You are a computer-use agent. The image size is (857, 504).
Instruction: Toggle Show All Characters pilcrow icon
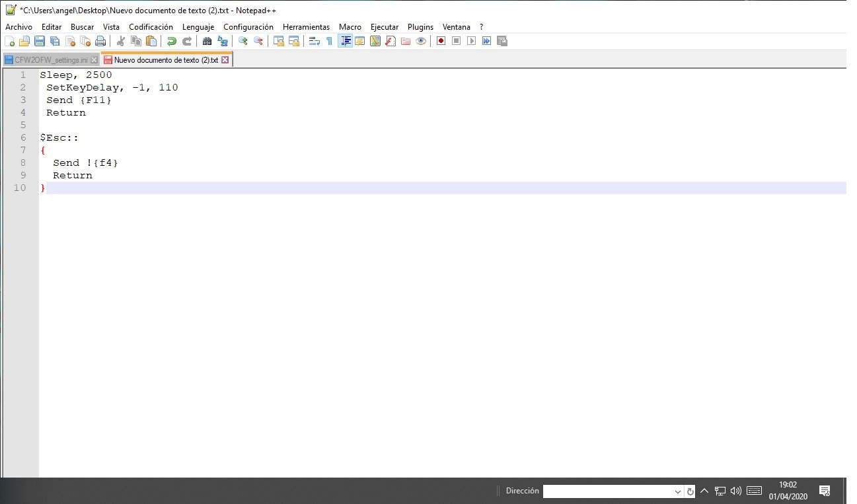point(330,41)
